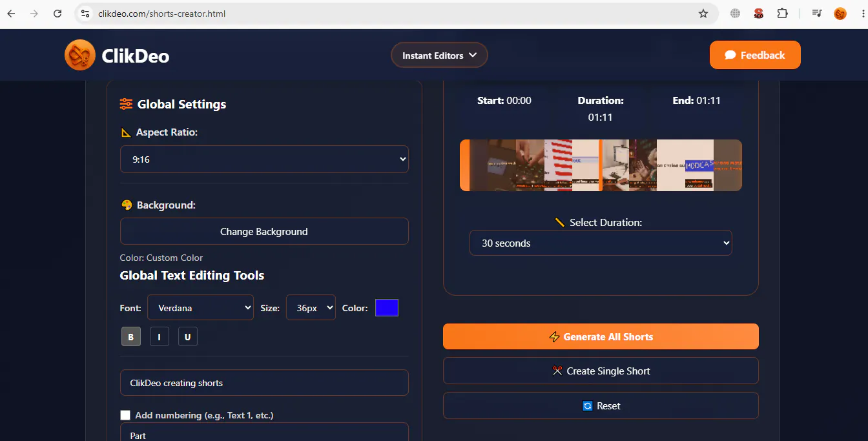This screenshot has width=868, height=441.
Task: Click the 'Part' numbering text field
Action: [x=264, y=432]
